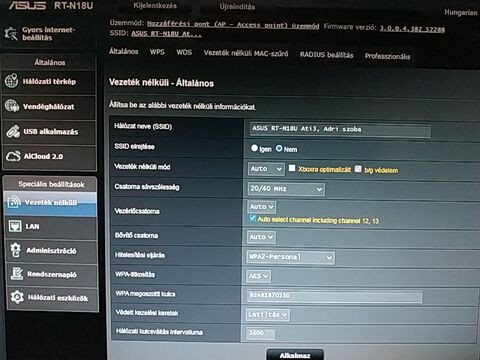Open the Vezeték nélküli mód dropdown
The image size is (480, 360).
[266, 169]
